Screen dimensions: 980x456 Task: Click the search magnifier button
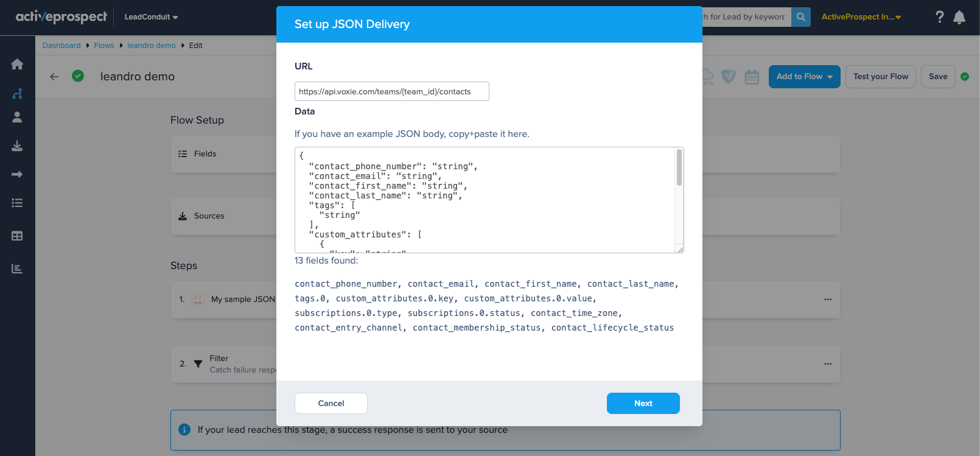tap(801, 17)
